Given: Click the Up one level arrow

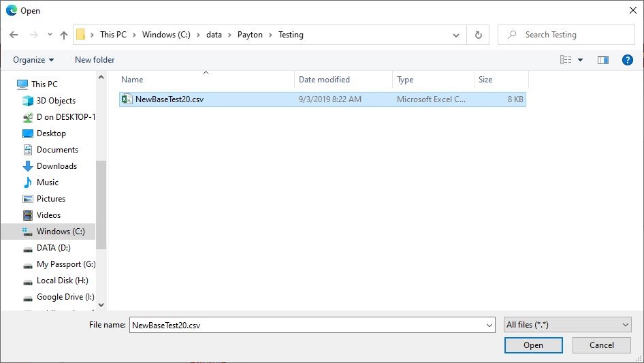Looking at the screenshot, I should pyautogui.click(x=64, y=35).
